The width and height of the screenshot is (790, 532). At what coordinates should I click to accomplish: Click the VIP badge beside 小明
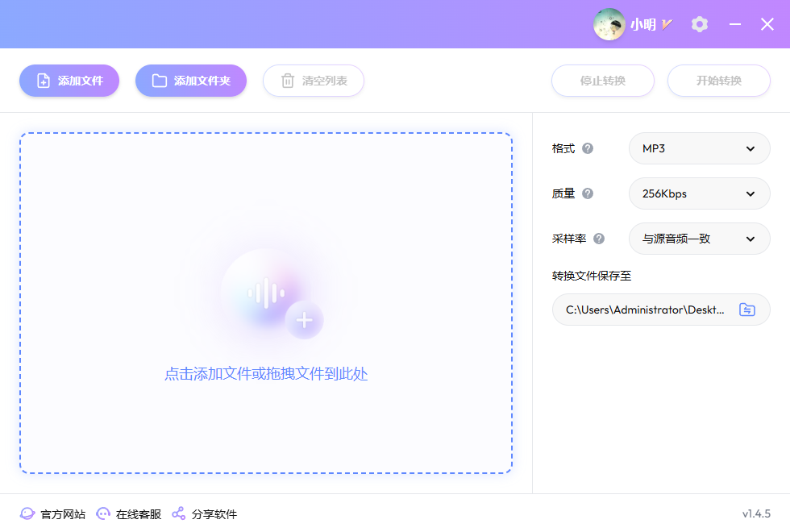(667, 24)
